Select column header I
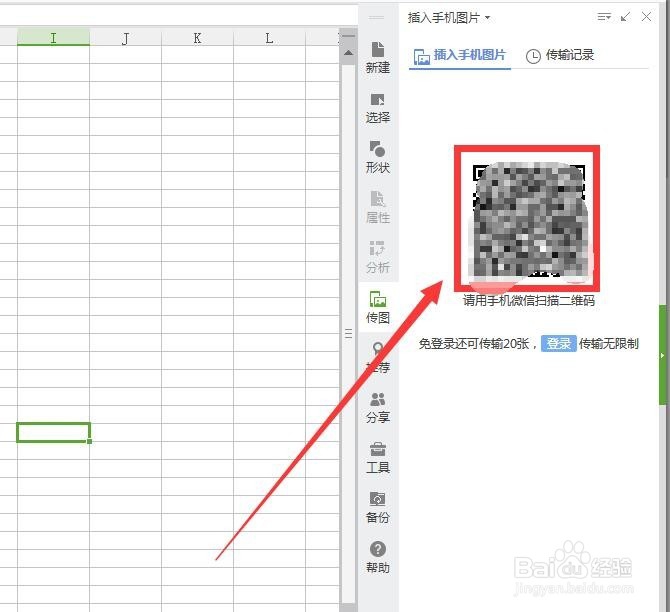Image resolution: width=670 pixels, height=612 pixels. pos(53,38)
